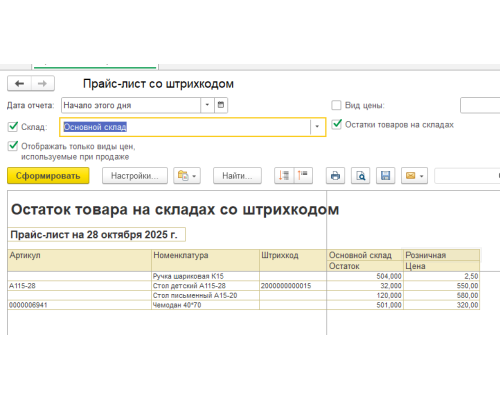Click the Найти... button
The width and height of the screenshot is (500, 400).
click(x=237, y=176)
